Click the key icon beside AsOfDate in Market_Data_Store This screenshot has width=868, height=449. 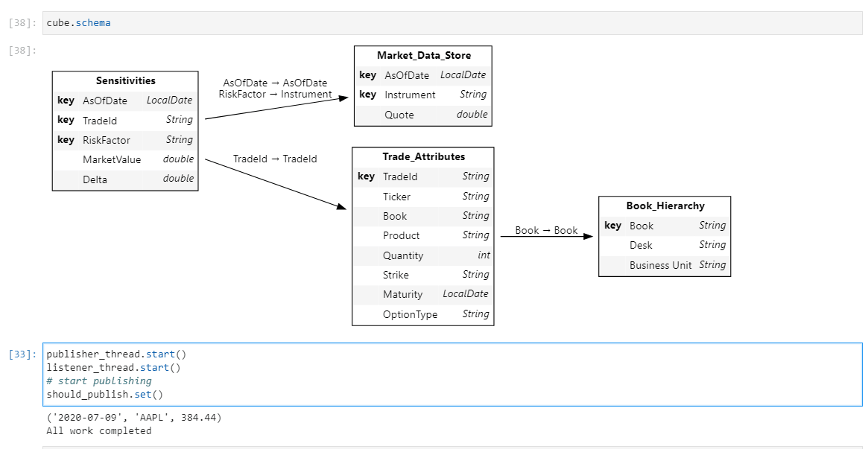point(367,75)
